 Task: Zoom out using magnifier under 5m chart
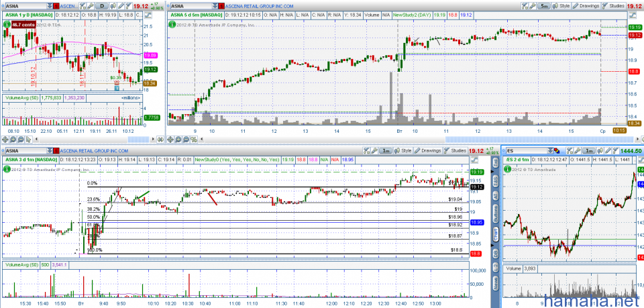[x=186, y=140]
